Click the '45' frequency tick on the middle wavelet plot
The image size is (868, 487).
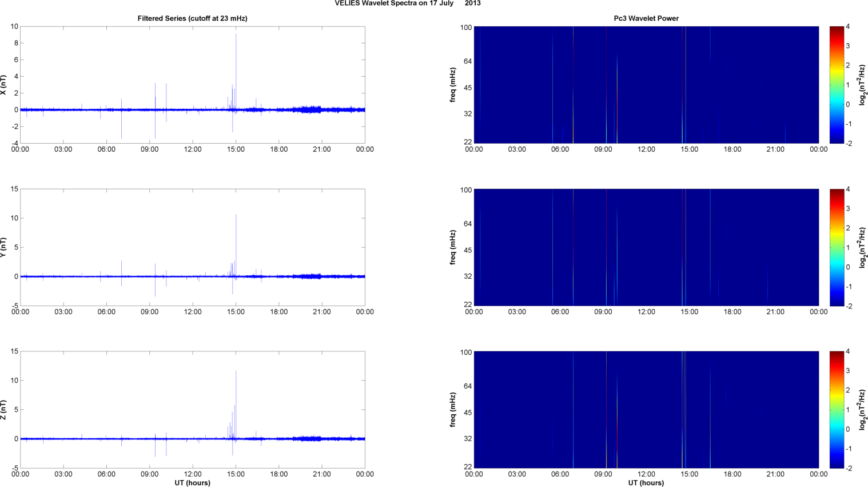click(x=468, y=250)
